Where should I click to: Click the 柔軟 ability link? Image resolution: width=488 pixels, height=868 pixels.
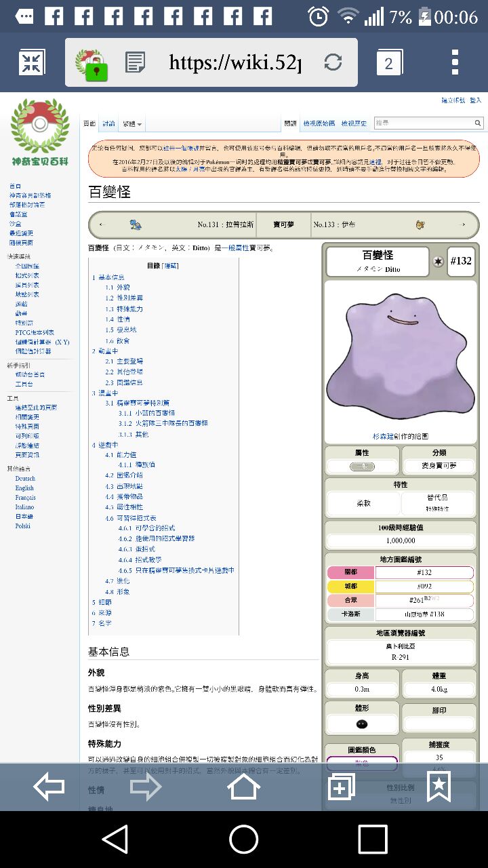(x=363, y=504)
